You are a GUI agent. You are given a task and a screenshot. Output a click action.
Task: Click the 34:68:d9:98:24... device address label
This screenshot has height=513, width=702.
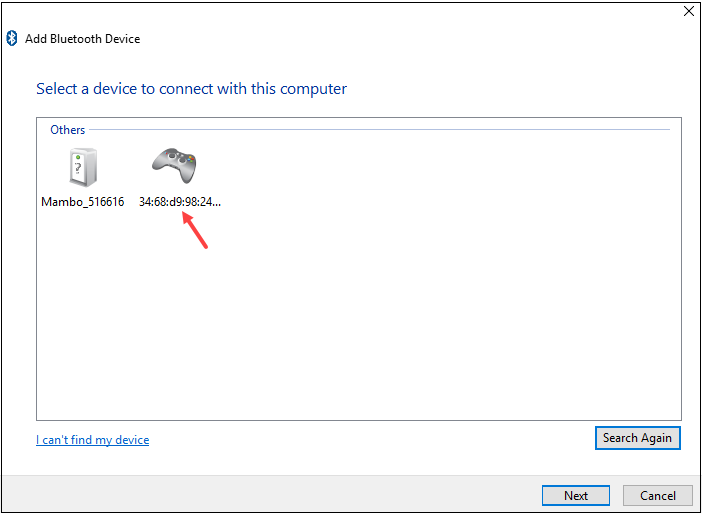click(180, 201)
